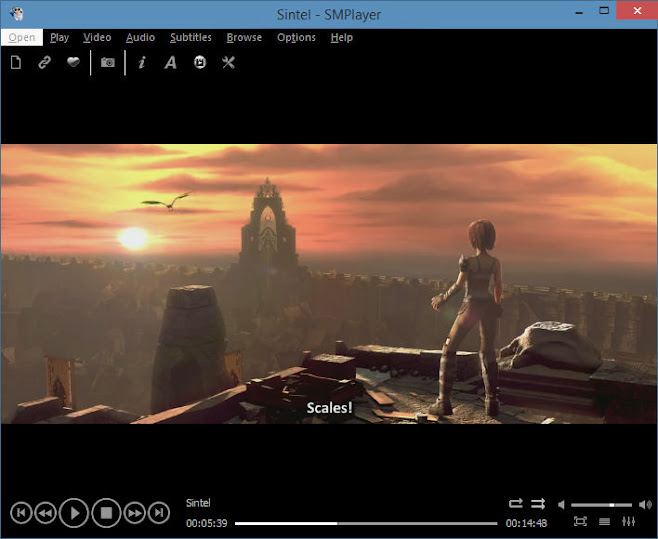Open the Audio menu
Viewport: 658px width, 539px height.
pos(140,37)
